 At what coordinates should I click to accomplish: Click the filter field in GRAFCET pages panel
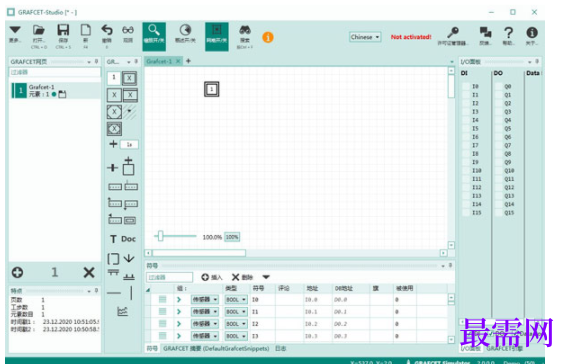(55, 72)
